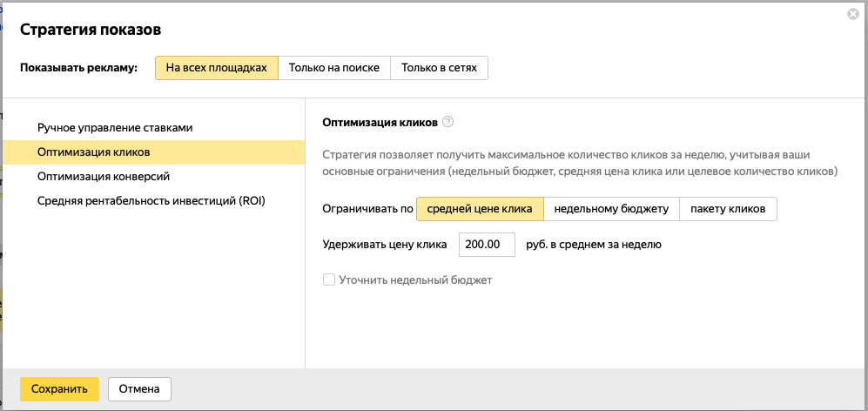Click the click price field showing 200.00
868x411 pixels.
(486, 245)
